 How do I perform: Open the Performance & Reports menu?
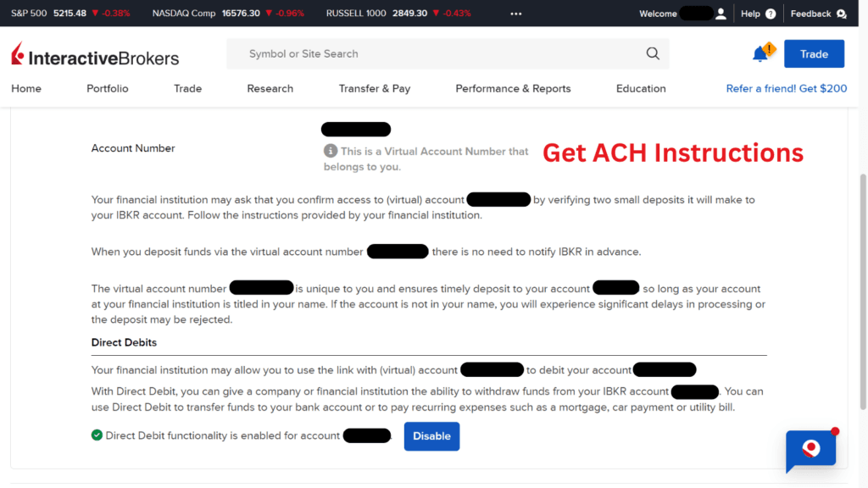pos(513,88)
